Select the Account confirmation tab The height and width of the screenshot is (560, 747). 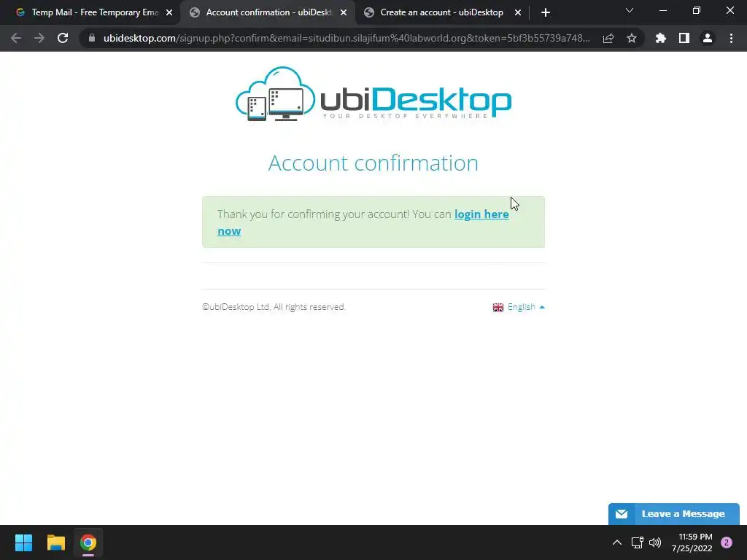[x=268, y=12]
